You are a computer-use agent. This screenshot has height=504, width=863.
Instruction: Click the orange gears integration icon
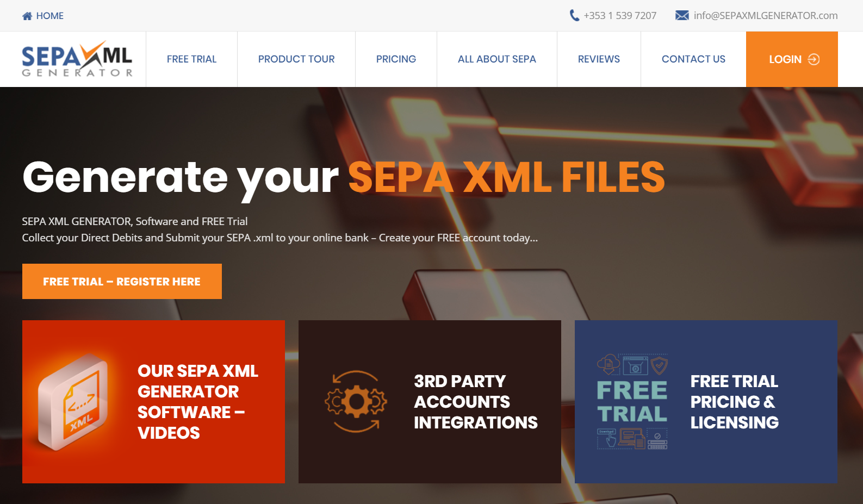(x=356, y=401)
